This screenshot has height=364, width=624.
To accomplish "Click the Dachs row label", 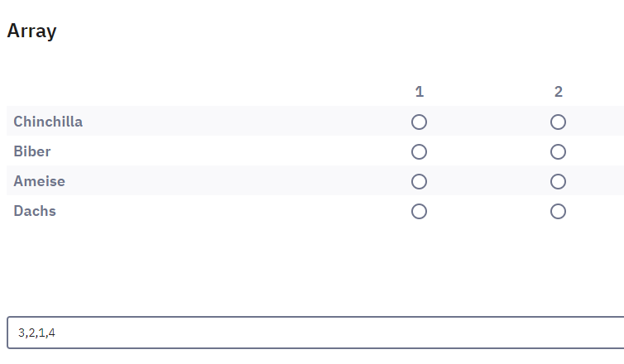I will coord(35,212).
